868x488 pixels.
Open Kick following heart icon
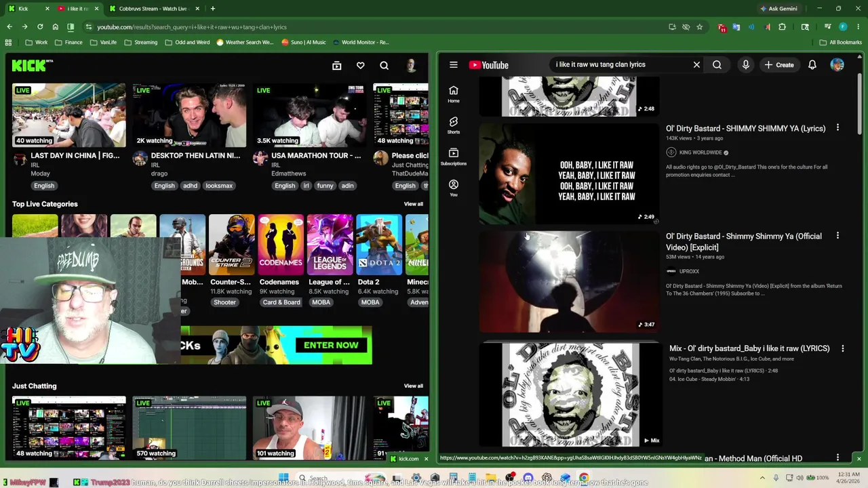tap(360, 66)
